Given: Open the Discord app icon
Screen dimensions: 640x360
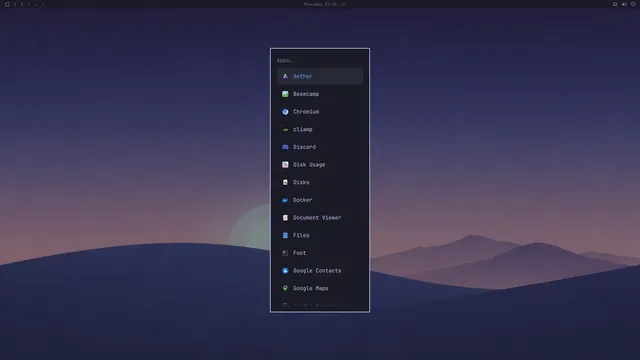Looking at the screenshot, I should coord(285,147).
